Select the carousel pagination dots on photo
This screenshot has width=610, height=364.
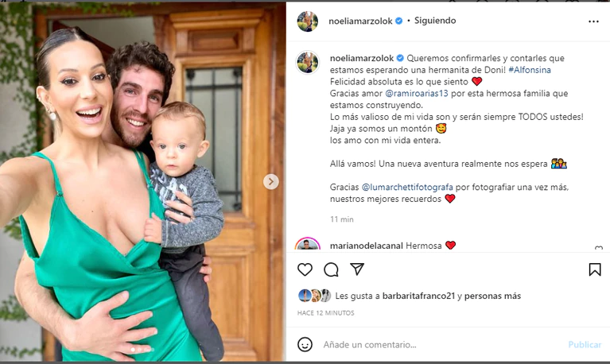(x=143, y=350)
